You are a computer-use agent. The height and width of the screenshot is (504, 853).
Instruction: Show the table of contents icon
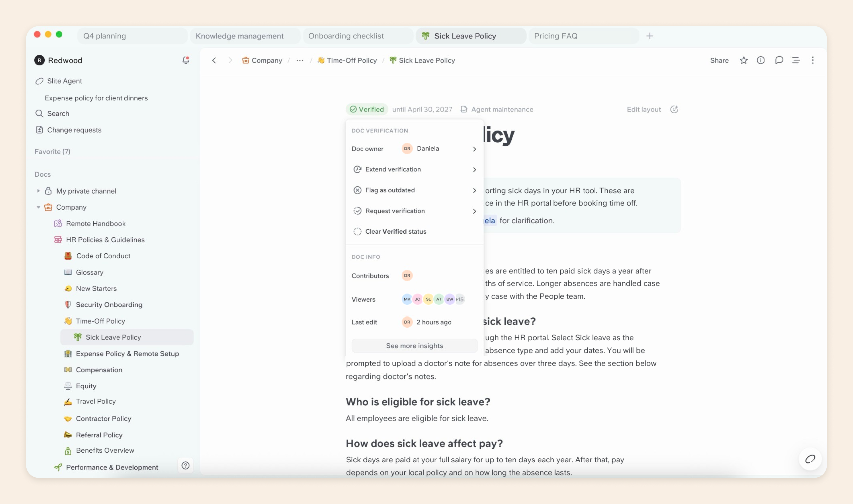pyautogui.click(x=796, y=60)
